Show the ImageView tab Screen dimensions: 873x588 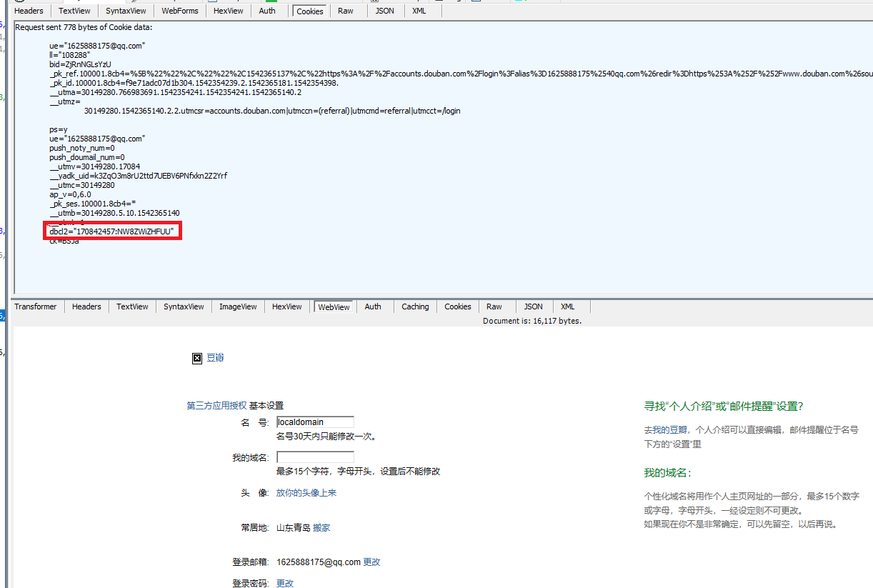point(238,307)
